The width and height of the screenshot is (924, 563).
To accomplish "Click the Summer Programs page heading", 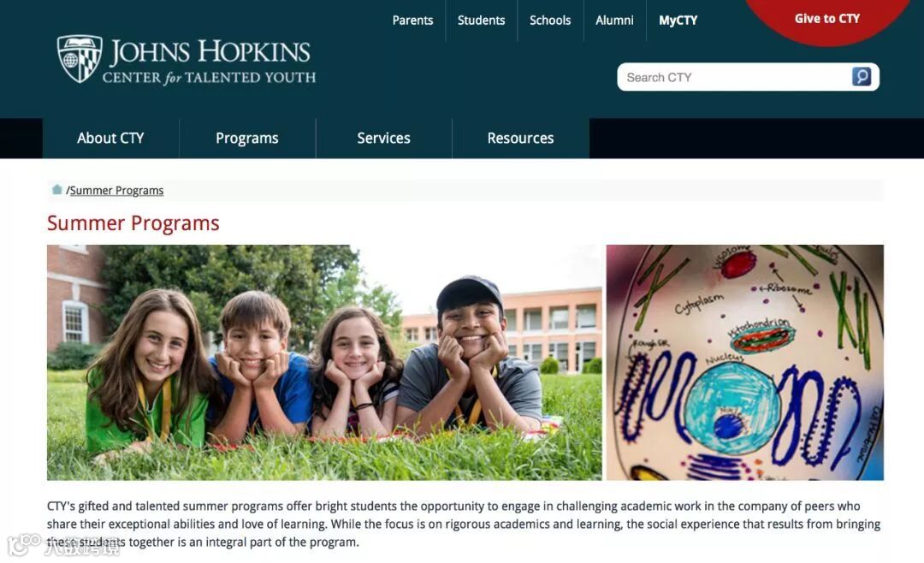I will coord(133,223).
